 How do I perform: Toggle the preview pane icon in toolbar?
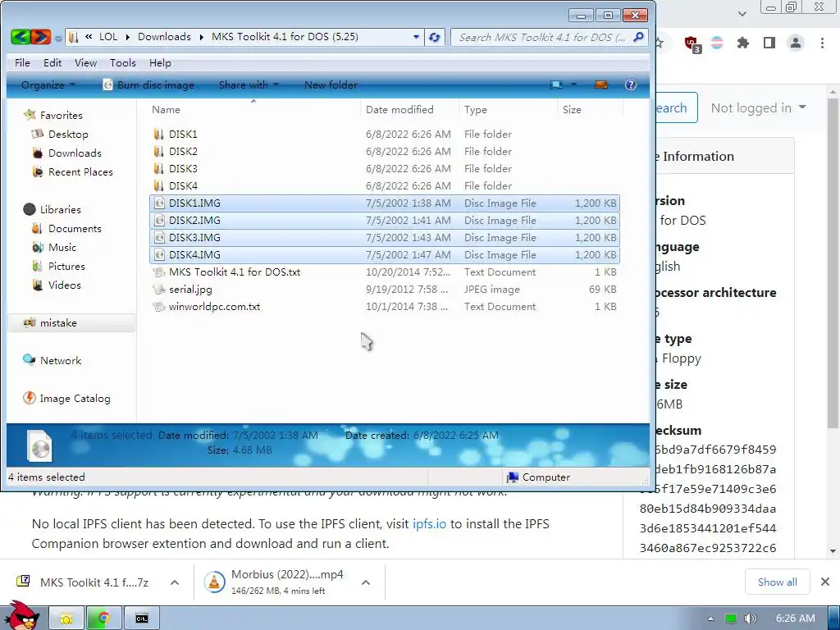point(601,84)
